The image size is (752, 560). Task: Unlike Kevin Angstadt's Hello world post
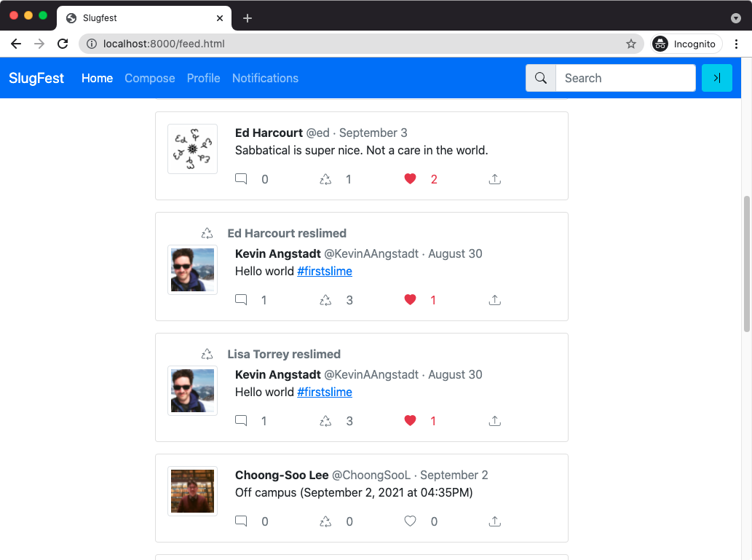pos(410,299)
